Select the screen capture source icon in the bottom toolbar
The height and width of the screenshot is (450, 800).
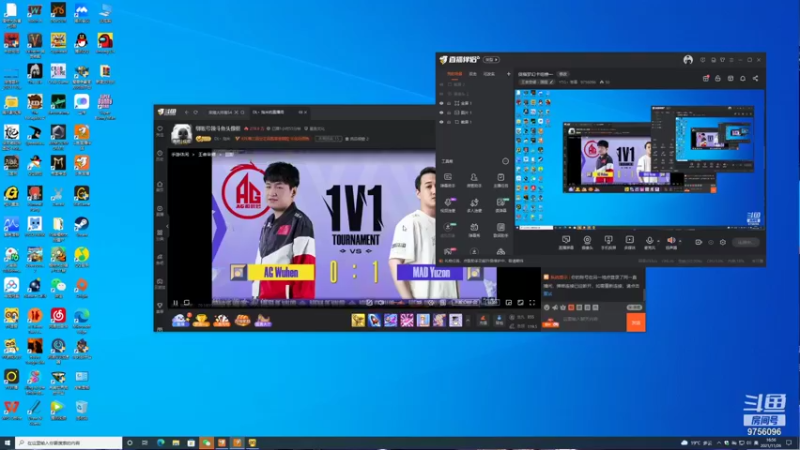566,240
